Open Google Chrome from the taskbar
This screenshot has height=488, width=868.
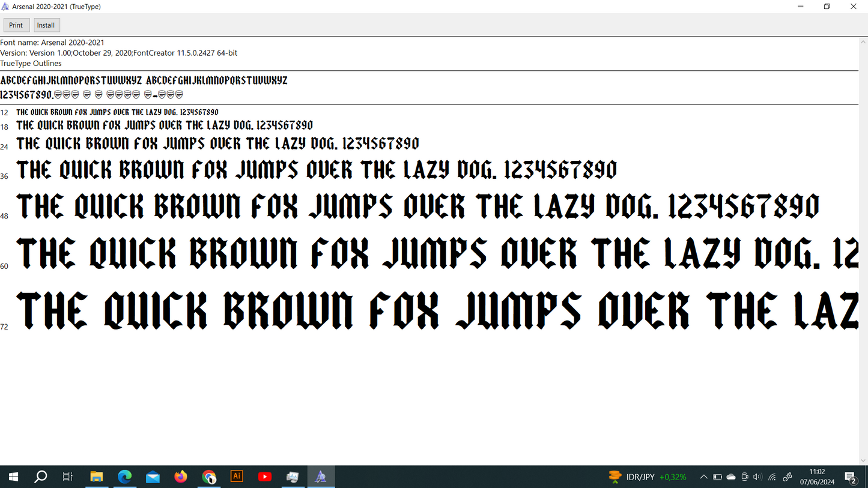click(x=208, y=476)
